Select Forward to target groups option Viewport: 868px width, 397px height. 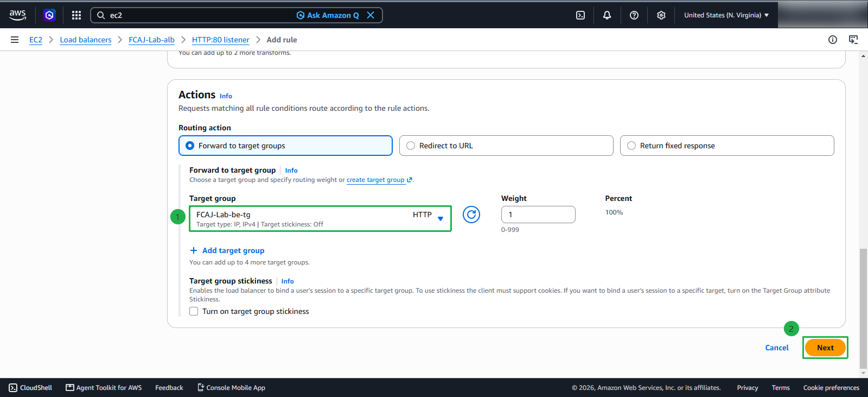[x=285, y=146]
